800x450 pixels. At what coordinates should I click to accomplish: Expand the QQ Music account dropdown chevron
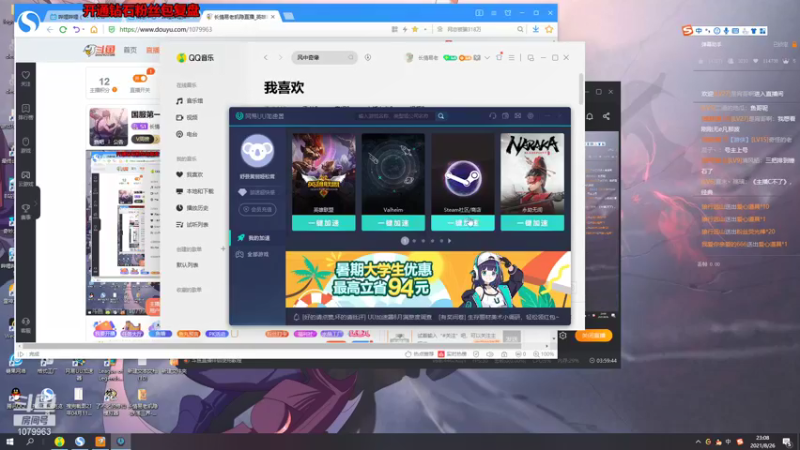487,58
